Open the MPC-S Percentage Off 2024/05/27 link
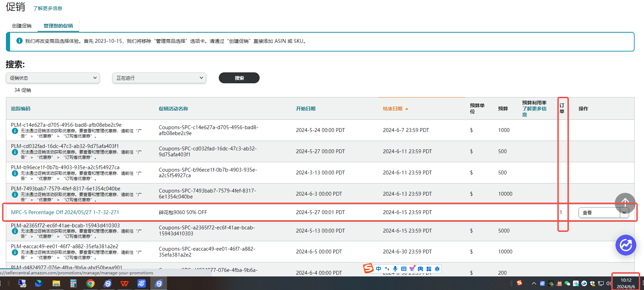The height and width of the screenshot is (290, 644). (65, 212)
